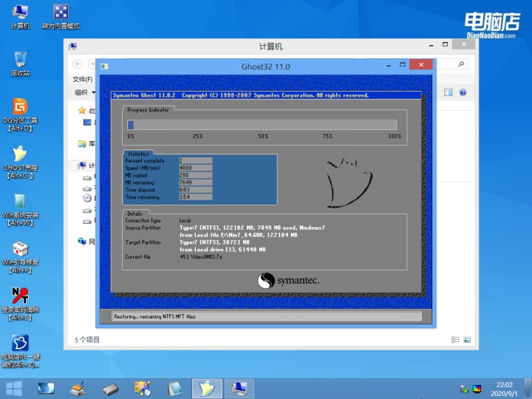Viewport: 532px width, 399px height.
Task: Click the Ghost32 window system menu icon
Action: click(105, 66)
